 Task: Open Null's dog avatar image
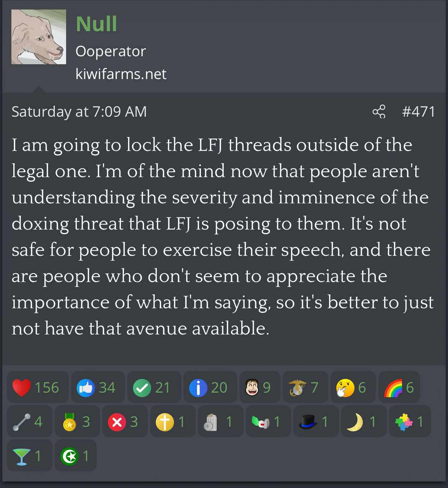[39, 37]
